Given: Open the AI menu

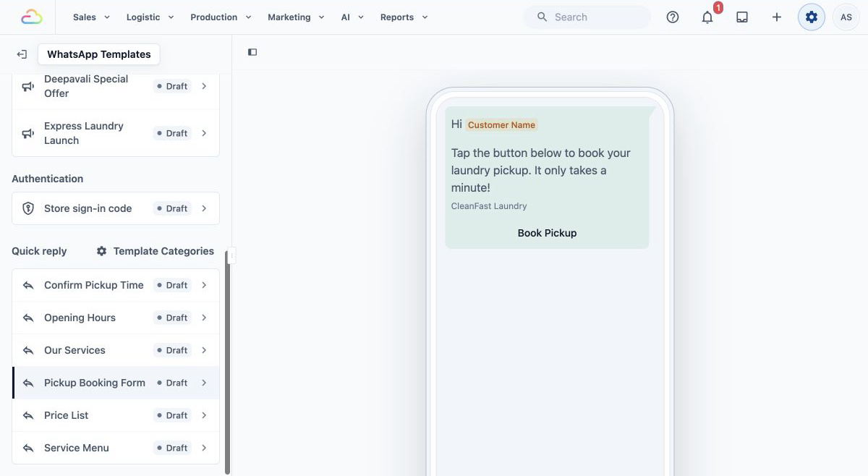Looking at the screenshot, I should (352, 17).
